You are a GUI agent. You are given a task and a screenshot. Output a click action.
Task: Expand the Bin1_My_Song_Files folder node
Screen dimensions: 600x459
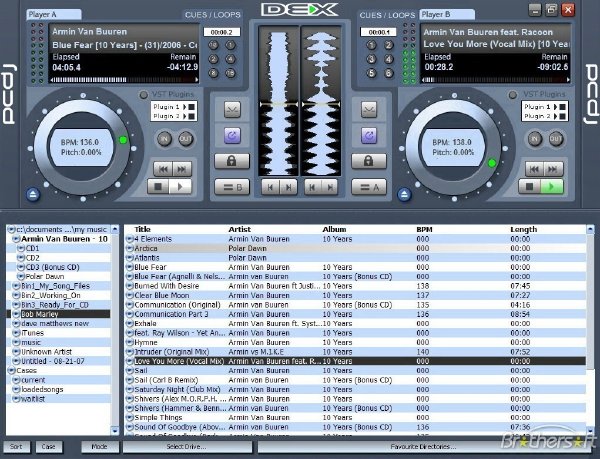click(x=16, y=286)
